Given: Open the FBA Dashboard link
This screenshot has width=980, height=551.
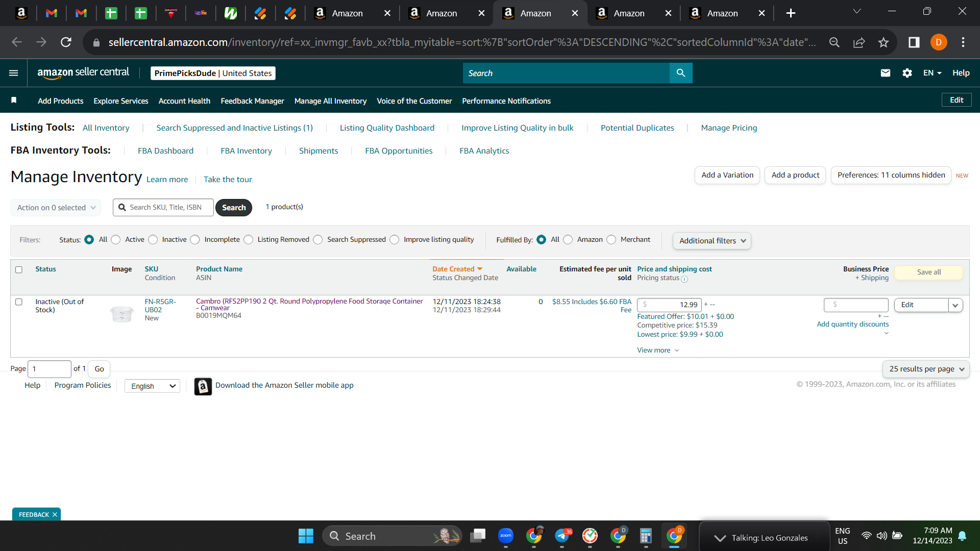Looking at the screenshot, I should (x=165, y=151).
